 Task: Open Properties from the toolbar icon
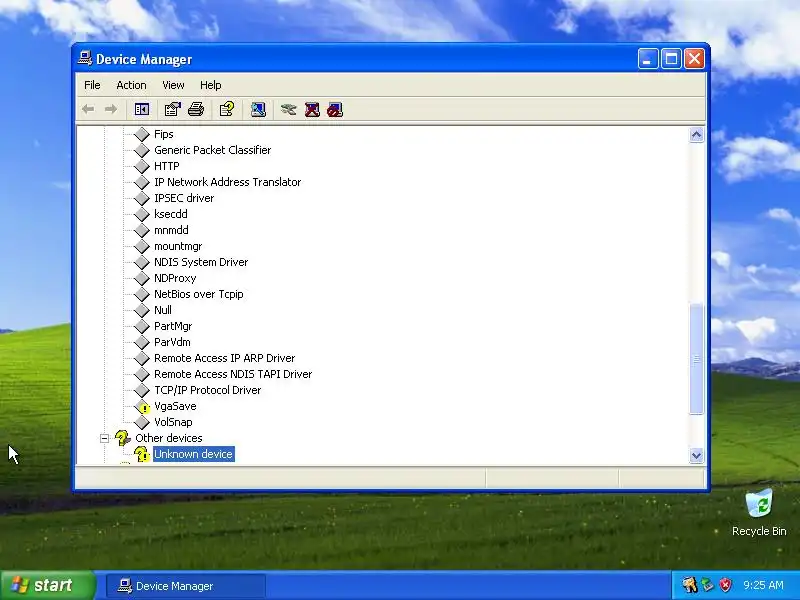pyautogui.click(x=172, y=109)
